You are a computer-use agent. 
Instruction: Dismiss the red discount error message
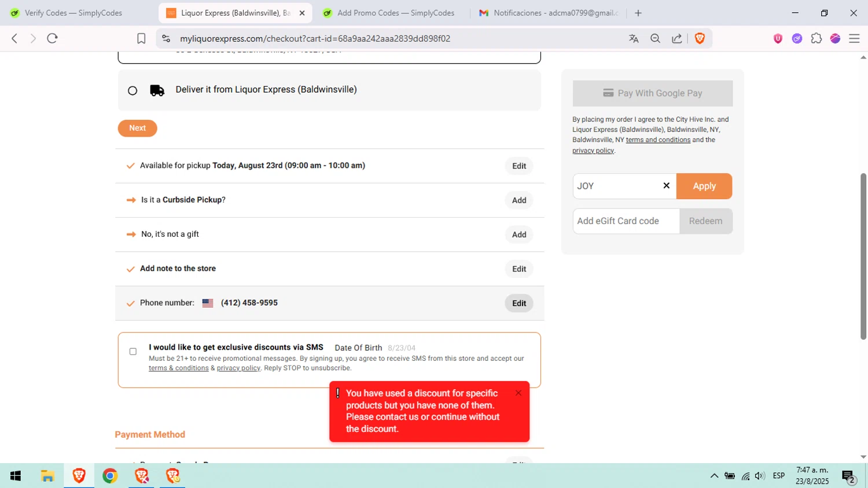tap(518, 393)
